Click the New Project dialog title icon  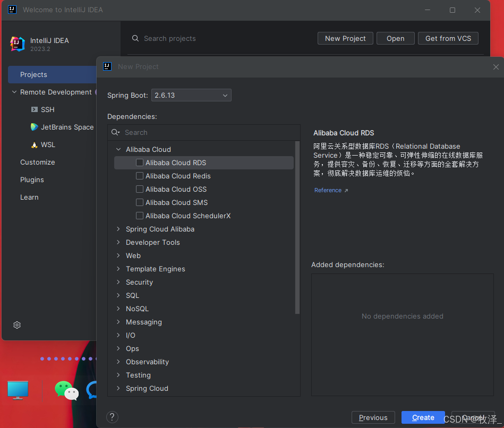[107, 66]
